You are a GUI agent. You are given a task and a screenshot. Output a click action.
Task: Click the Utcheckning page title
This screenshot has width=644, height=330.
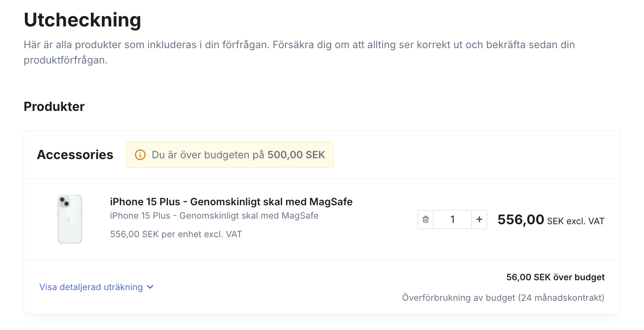coord(82,20)
